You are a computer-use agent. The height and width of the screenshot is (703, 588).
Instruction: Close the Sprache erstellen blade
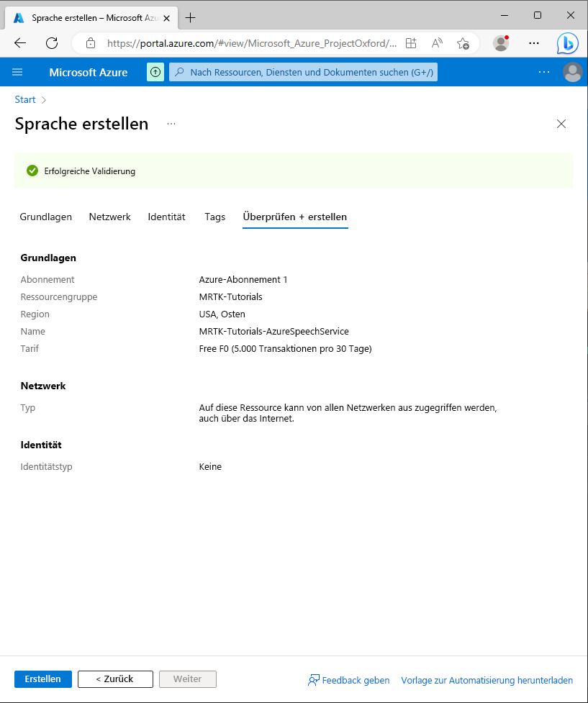pyautogui.click(x=561, y=124)
